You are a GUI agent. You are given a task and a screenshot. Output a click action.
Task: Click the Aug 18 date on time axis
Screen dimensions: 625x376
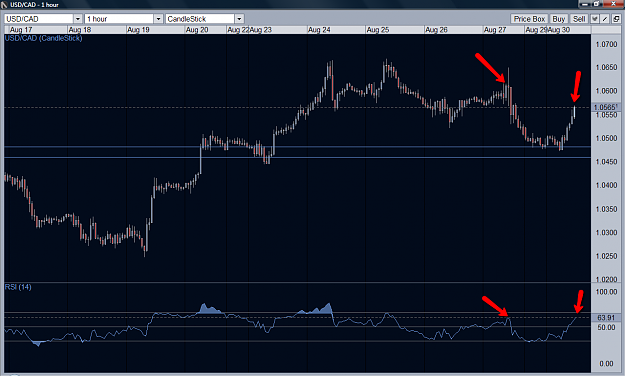click(80, 30)
